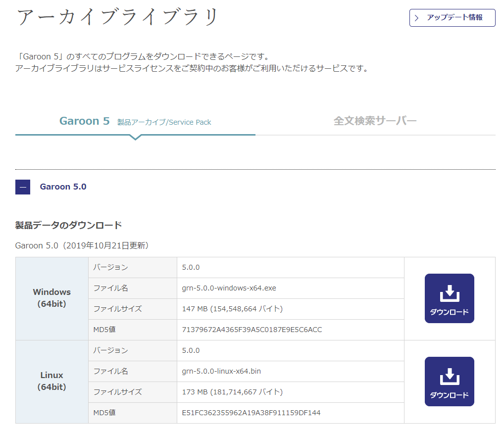
Task: Download the Linux 64bit installer
Action: coord(450,382)
